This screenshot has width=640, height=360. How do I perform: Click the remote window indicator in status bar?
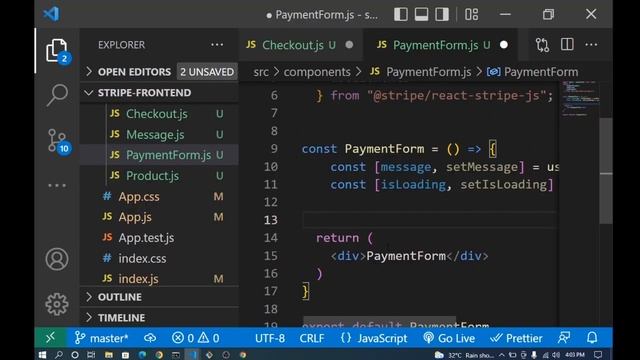[51, 338]
